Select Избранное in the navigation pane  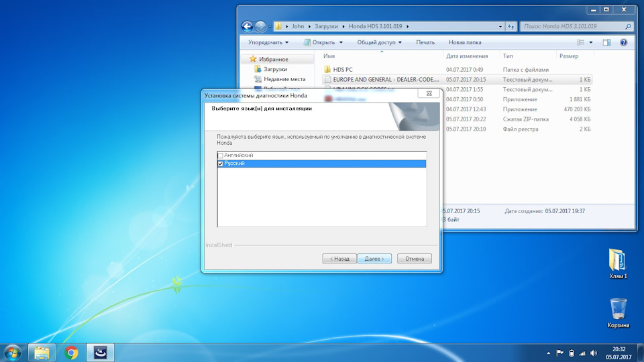click(x=273, y=59)
